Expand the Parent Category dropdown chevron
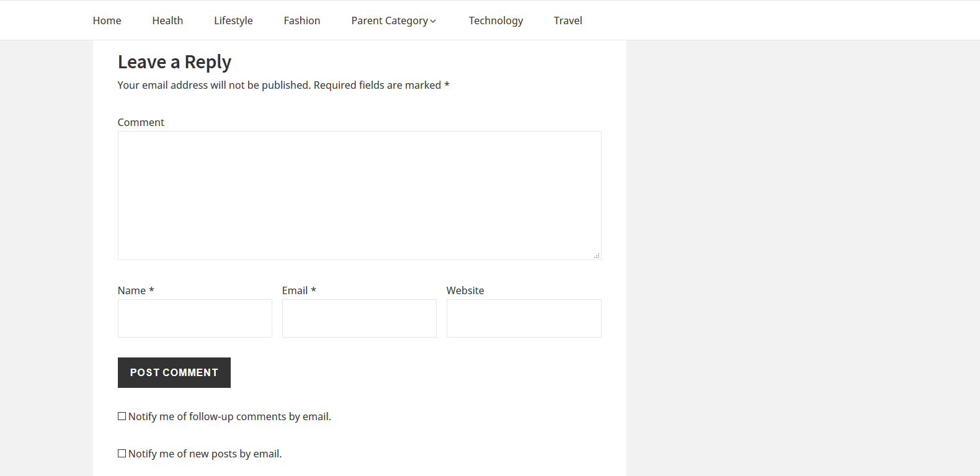The width and height of the screenshot is (980, 476). (x=433, y=21)
